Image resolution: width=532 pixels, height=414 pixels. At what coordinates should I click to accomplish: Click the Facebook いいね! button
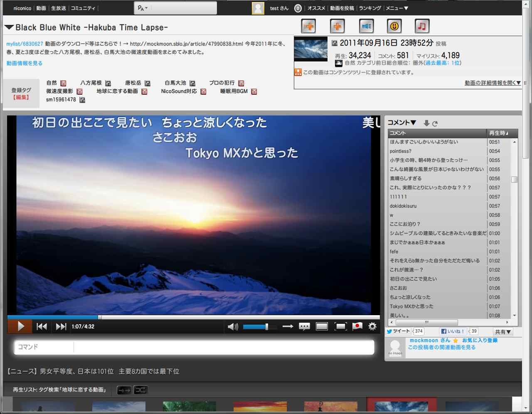coord(453,331)
